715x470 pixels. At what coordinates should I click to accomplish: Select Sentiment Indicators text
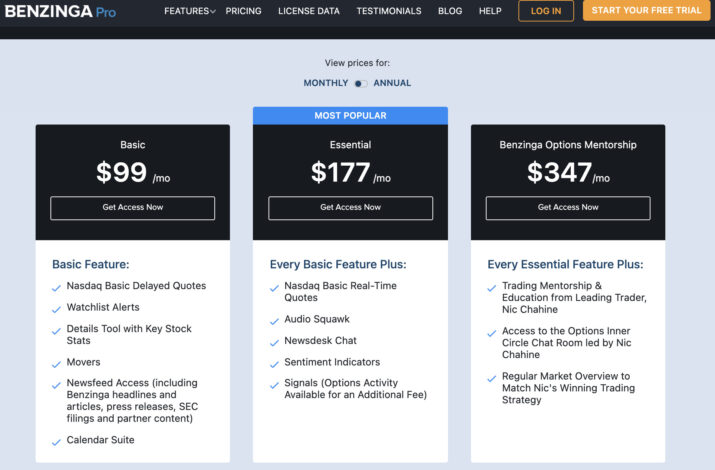click(x=332, y=362)
